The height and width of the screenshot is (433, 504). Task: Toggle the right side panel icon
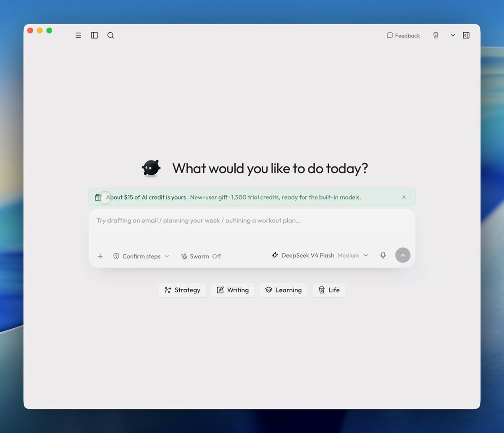click(466, 36)
